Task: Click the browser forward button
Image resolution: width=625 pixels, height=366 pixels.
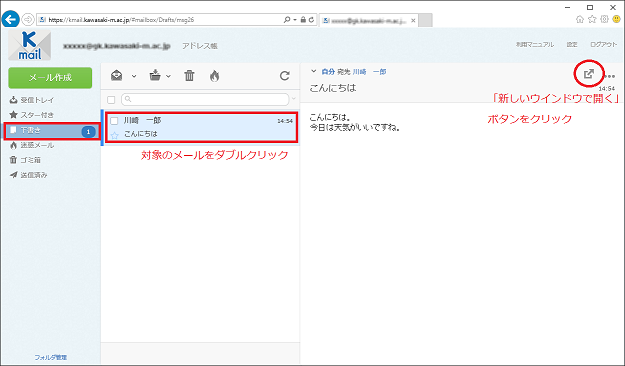Action: [28, 19]
